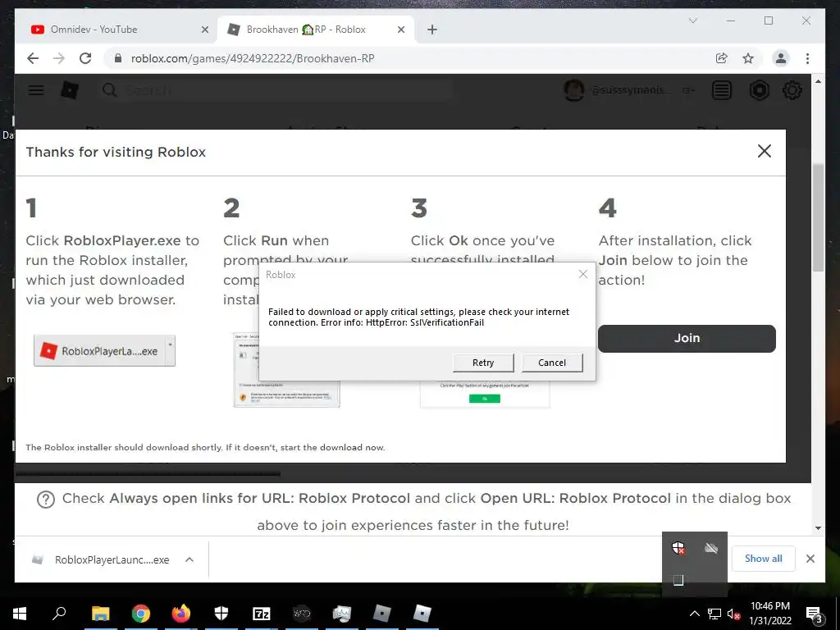Open Roblox settings gear icon
The width and height of the screenshot is (840, 630).
pos(792,90)
